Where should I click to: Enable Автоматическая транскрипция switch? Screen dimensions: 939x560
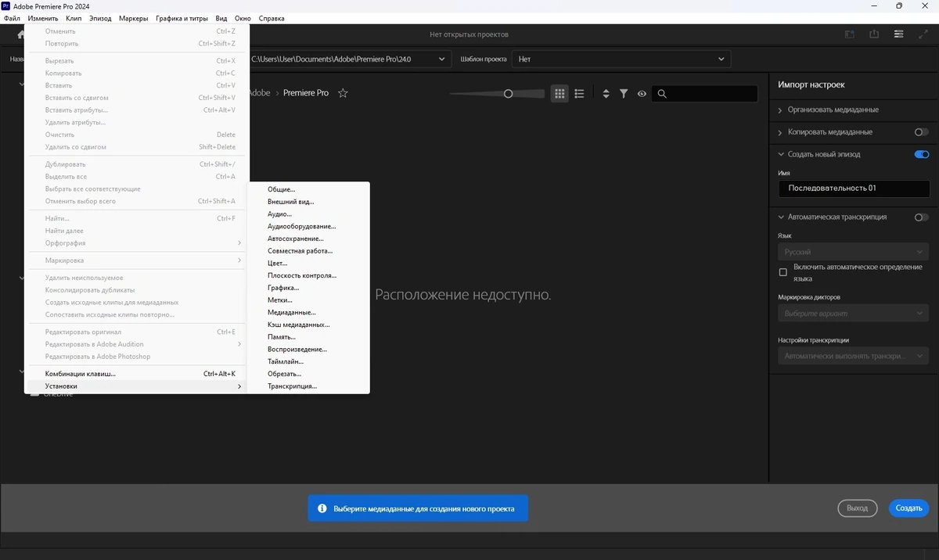[922, 217]
